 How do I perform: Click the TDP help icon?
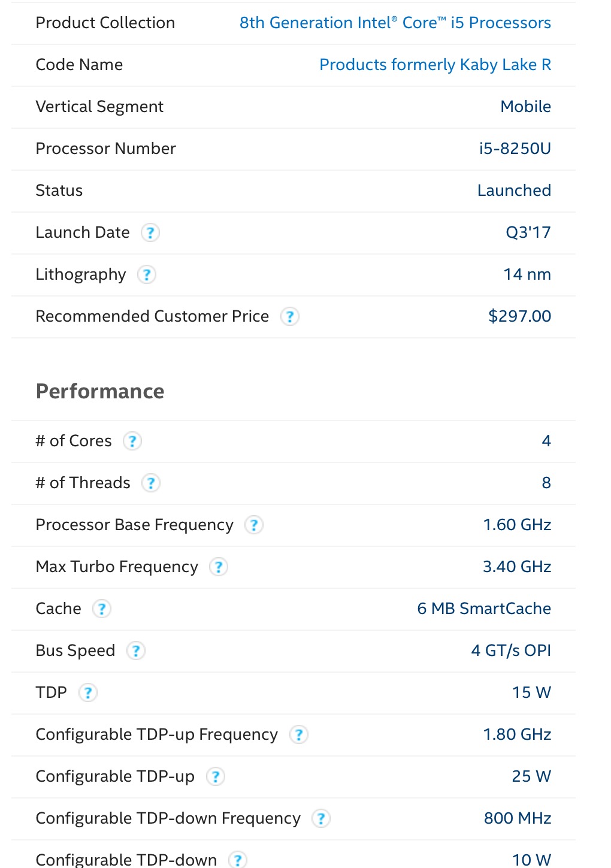point(88,692)
